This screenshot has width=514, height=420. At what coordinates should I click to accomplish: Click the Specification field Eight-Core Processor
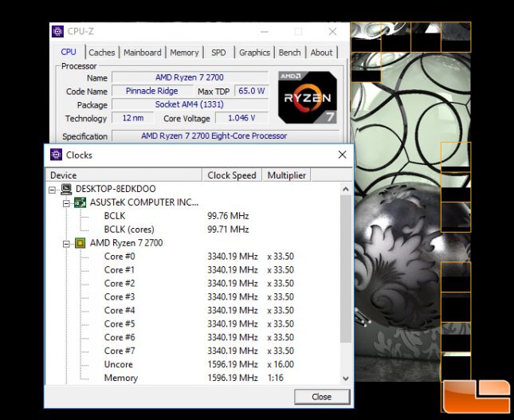click(226, 135)
